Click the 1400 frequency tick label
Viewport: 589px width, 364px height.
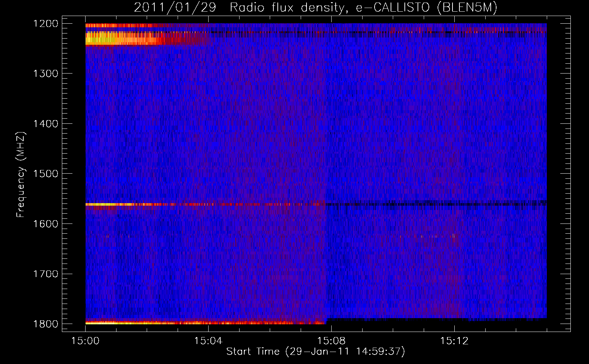click(x=46, y=124)
